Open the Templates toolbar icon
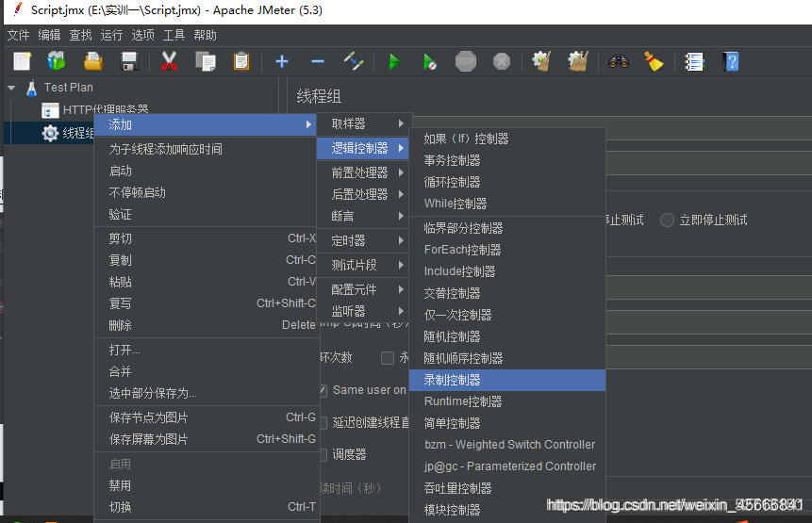This screenshot has height=523, width=812. point(57,61)
